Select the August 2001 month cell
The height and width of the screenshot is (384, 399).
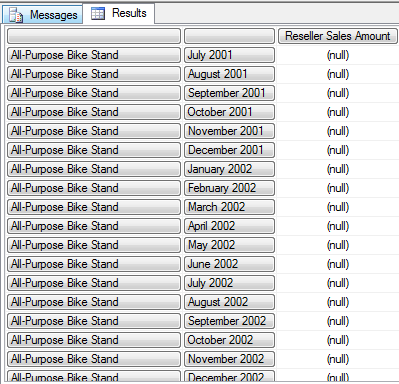[229, 74]
